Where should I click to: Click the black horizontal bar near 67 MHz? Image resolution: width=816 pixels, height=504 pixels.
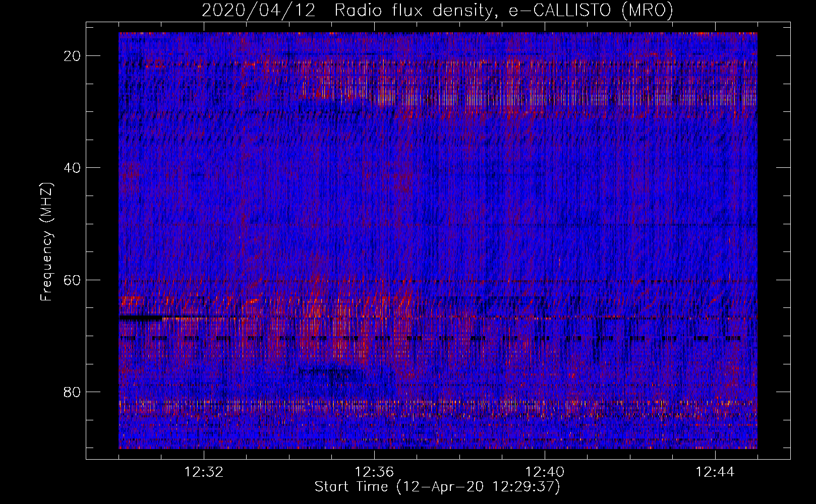(141, 318)
